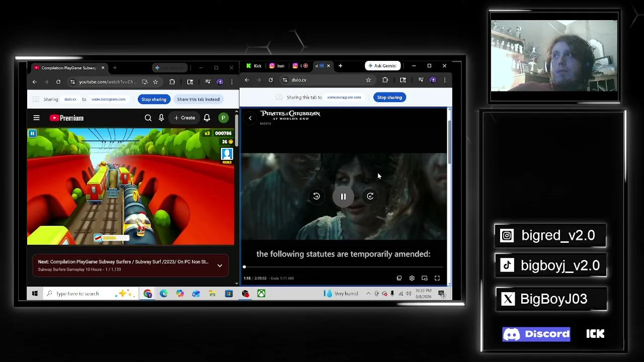Screen dimensions: 644x362
Task: Click the movie player's left-most bottom-right control icon
Action: point(399,278)
